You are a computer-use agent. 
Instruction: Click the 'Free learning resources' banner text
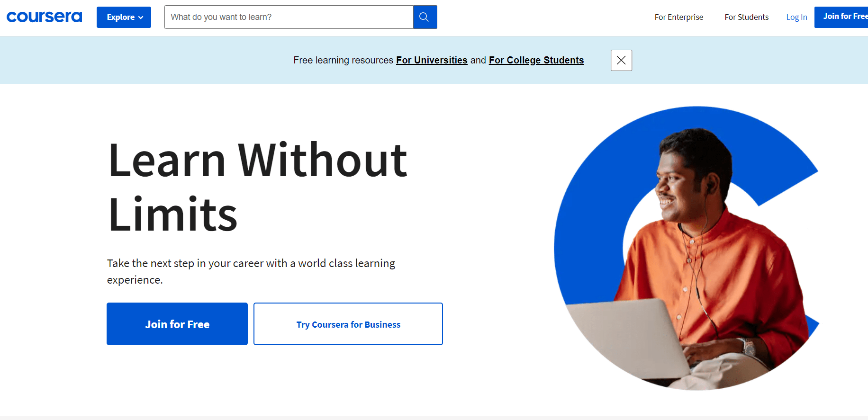coord(343,60)
